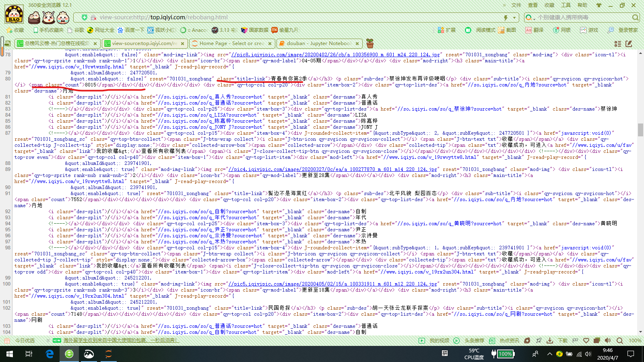Open the search engine selector dropdown
Image resolution: width=644 pixels, height=362 pixels.
(530, 18)
